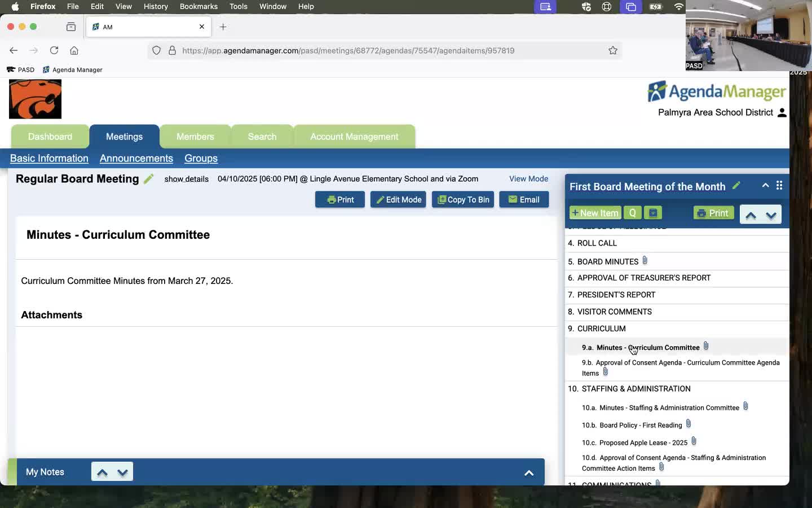Click the Q button in agenda toolbar
The height and width of the screenshot is (508, 812).
pyautogui.click(x=632, y=213)
